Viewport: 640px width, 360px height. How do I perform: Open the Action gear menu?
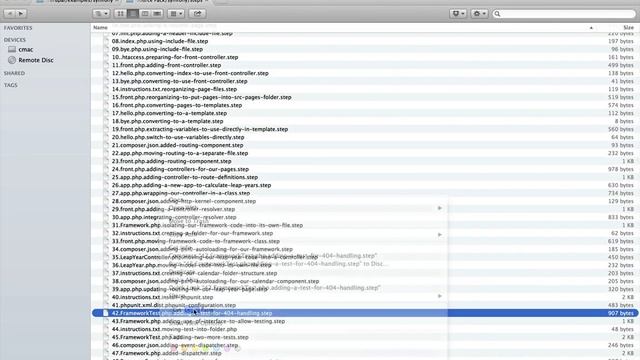coord(479,13)
